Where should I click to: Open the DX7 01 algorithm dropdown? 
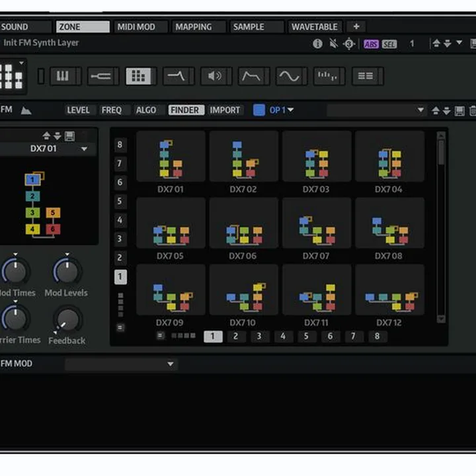(x=47, y=149)
